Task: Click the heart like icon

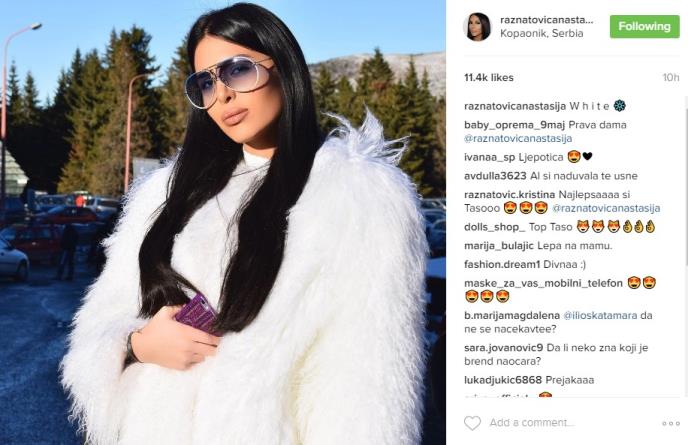Action: click(472, 423)
